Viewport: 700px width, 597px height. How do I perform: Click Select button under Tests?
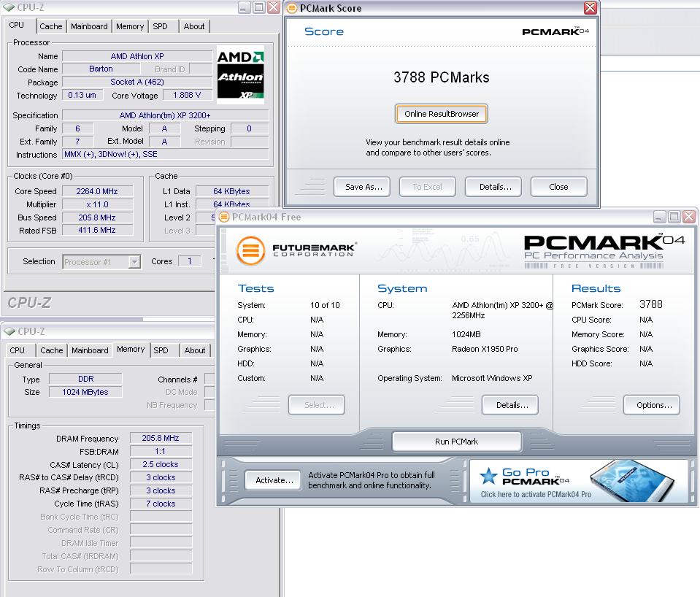pyautogui.click(x=317, y=405)
